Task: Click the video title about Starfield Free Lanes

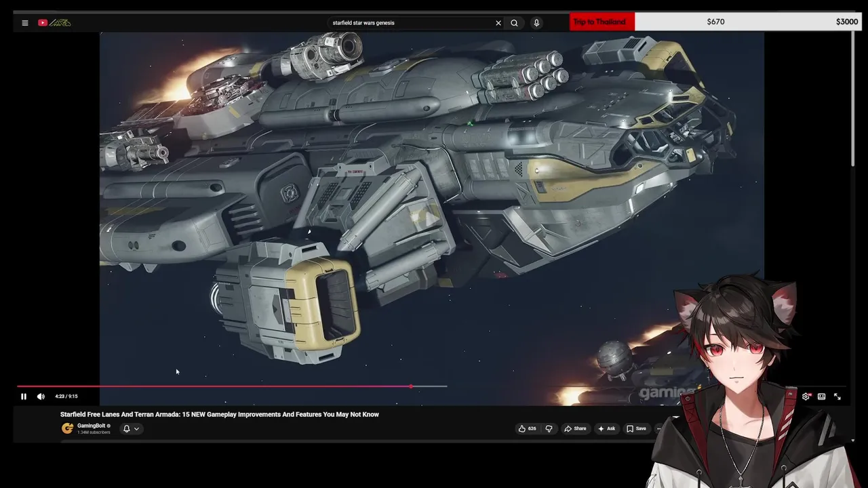Action: pyautogui.click(x=220, y=414)
